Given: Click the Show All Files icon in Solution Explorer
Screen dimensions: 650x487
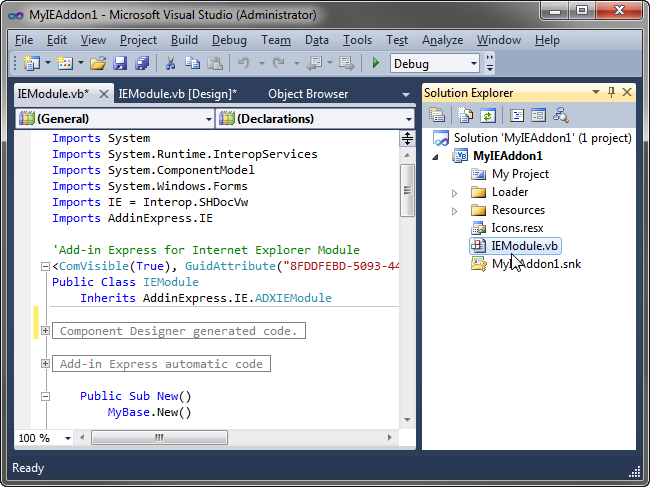Looking at the screenshot, I should point(465,115).
